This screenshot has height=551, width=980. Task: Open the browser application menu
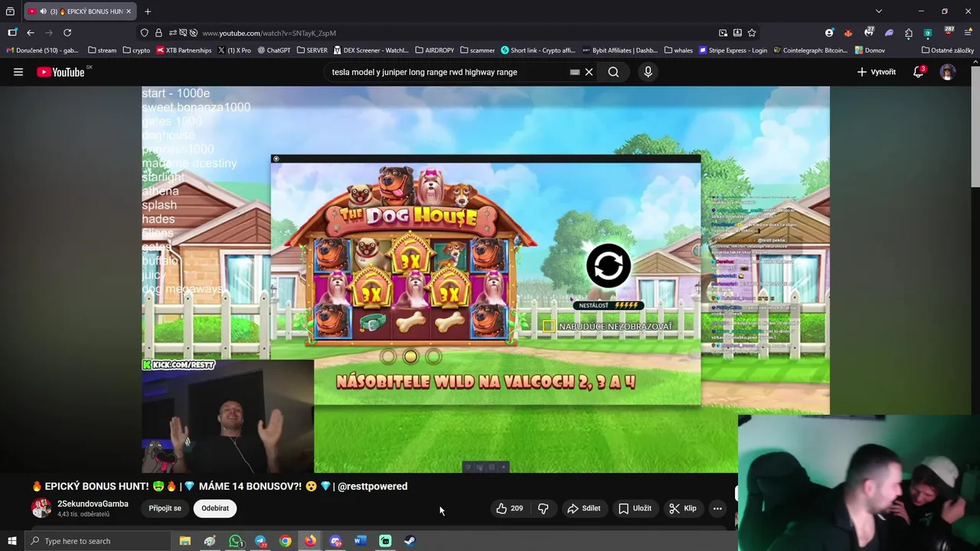point(969,33)
